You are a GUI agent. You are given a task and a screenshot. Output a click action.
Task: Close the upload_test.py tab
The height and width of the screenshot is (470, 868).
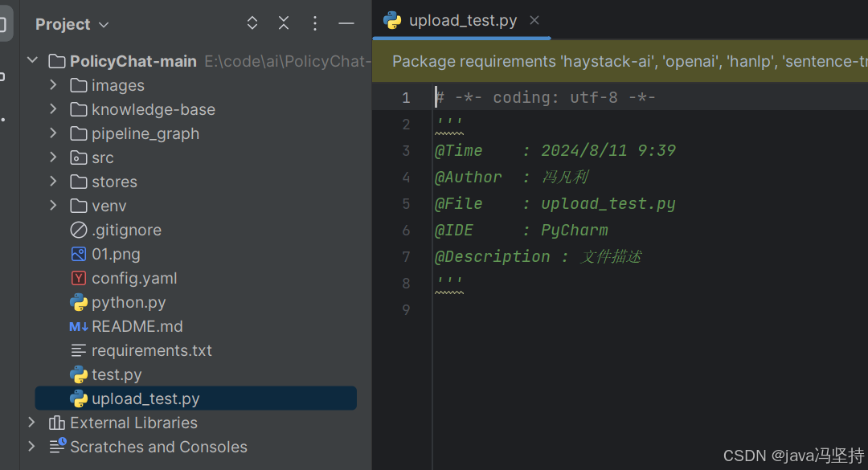point(534,20)
